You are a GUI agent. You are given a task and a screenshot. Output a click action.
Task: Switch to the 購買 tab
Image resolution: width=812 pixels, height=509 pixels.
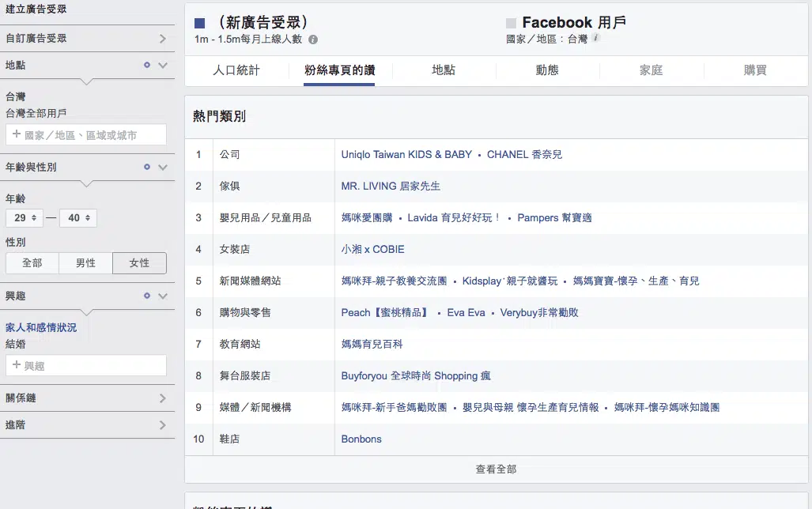[755, 70]
